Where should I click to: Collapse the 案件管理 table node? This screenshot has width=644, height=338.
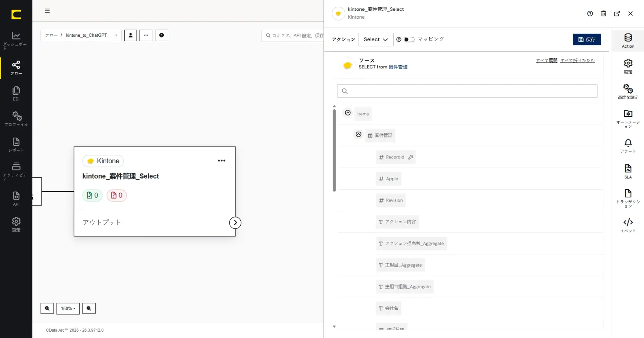359,134
